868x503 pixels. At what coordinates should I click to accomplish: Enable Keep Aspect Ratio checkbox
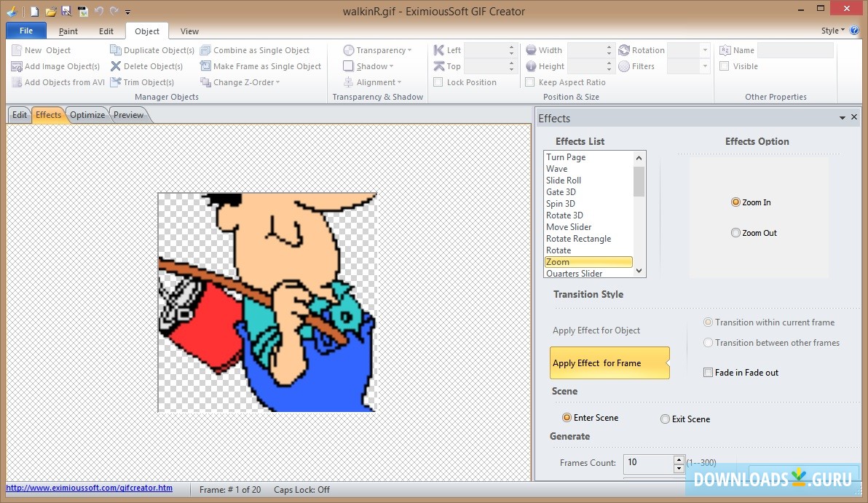(x=530, y=82)
